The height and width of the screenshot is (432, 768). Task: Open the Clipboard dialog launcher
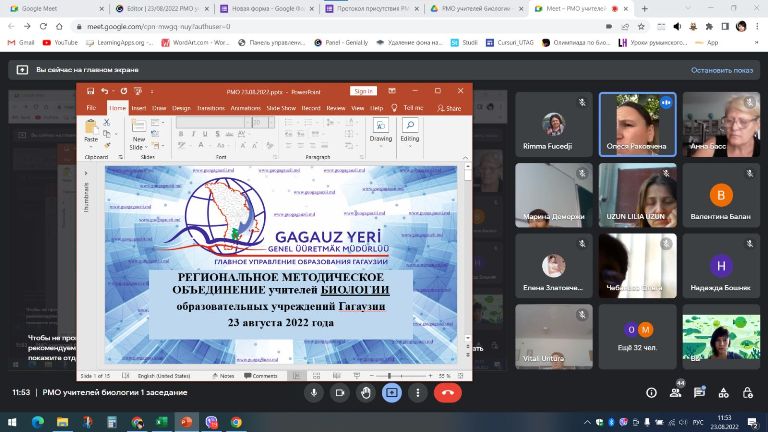pyautogui.click(x=120, y=157)
